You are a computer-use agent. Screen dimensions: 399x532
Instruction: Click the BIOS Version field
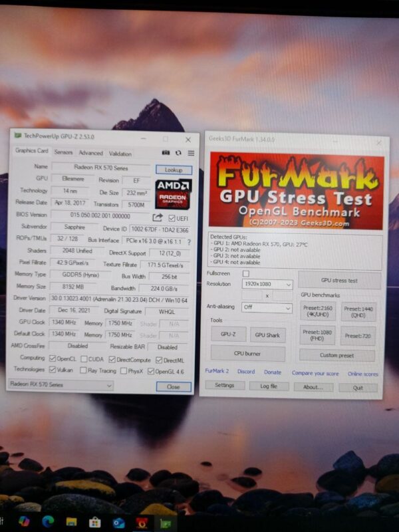(x=100, y=215)
